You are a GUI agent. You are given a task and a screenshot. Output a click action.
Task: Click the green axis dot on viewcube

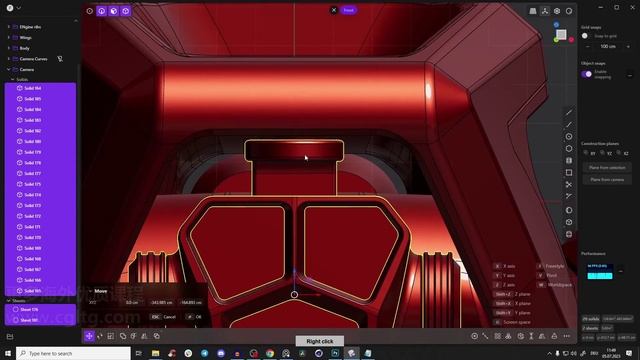click(x=556, y=40)
